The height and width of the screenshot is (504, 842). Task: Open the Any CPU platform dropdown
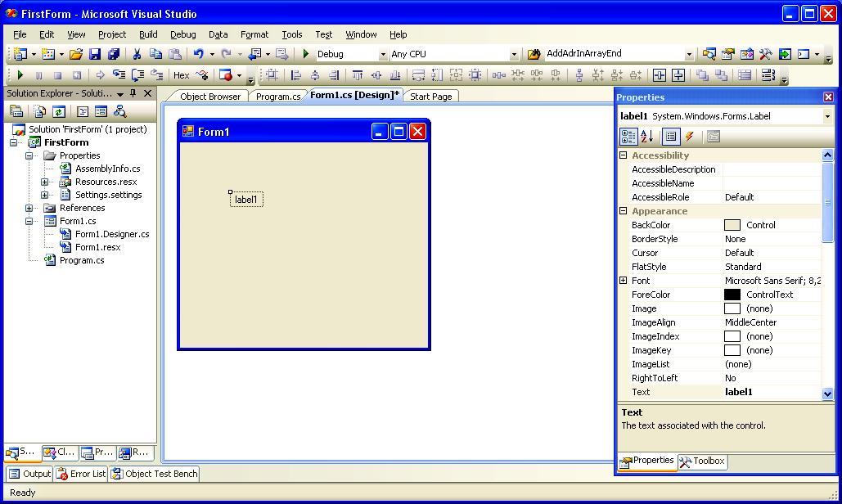[514, 54]
